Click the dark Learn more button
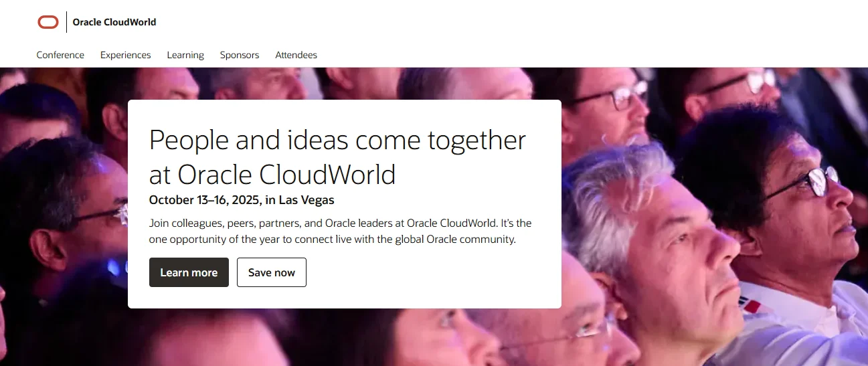 click(189, 272)
